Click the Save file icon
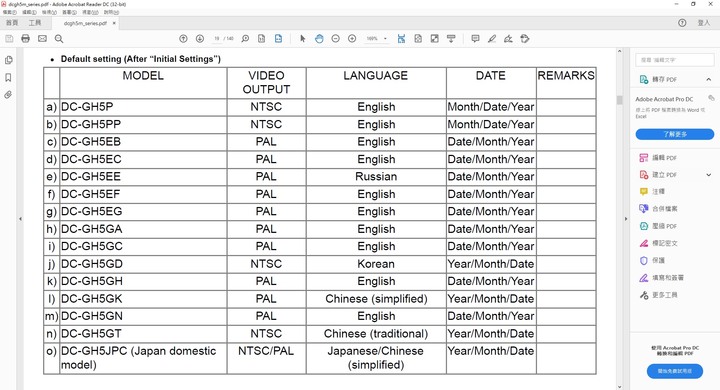The width and height of the screenshot is (720, 390). coord(9,39)
